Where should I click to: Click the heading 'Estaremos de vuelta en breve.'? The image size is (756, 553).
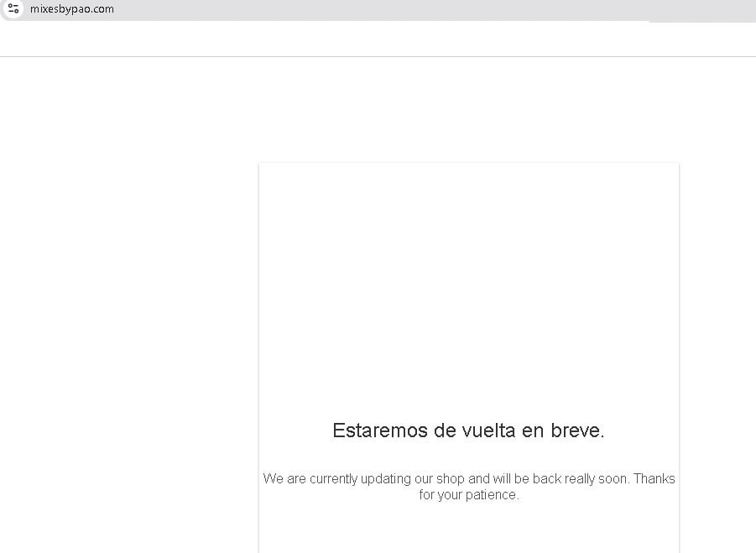point(468,430)
